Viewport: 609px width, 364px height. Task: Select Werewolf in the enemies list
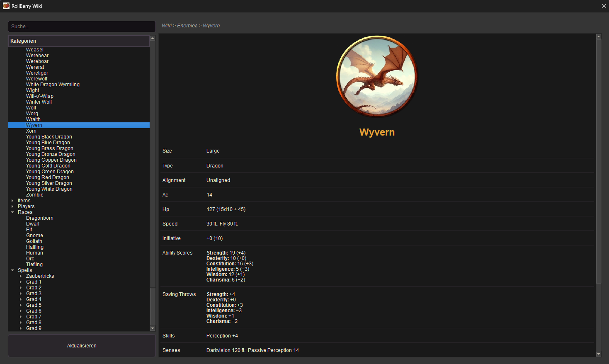tap(36, 78)
